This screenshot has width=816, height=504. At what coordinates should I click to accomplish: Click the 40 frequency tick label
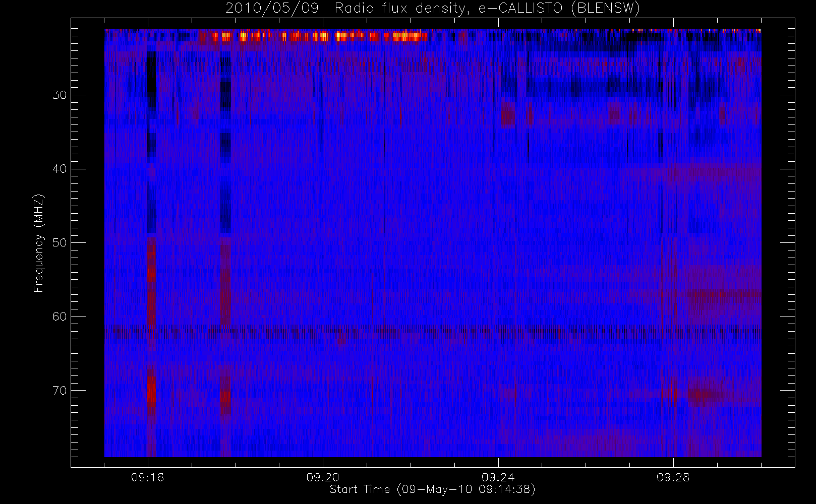pyautogui.click(x=60, y=169)
